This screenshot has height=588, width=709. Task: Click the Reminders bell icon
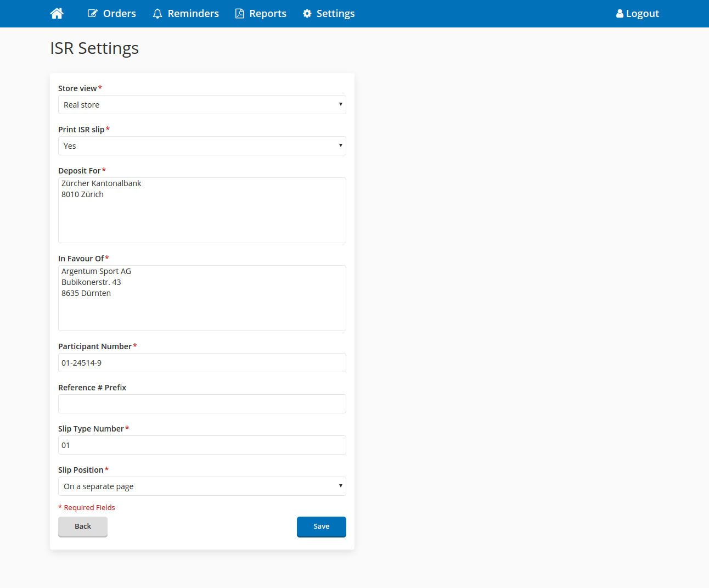(x=157, y=14)
